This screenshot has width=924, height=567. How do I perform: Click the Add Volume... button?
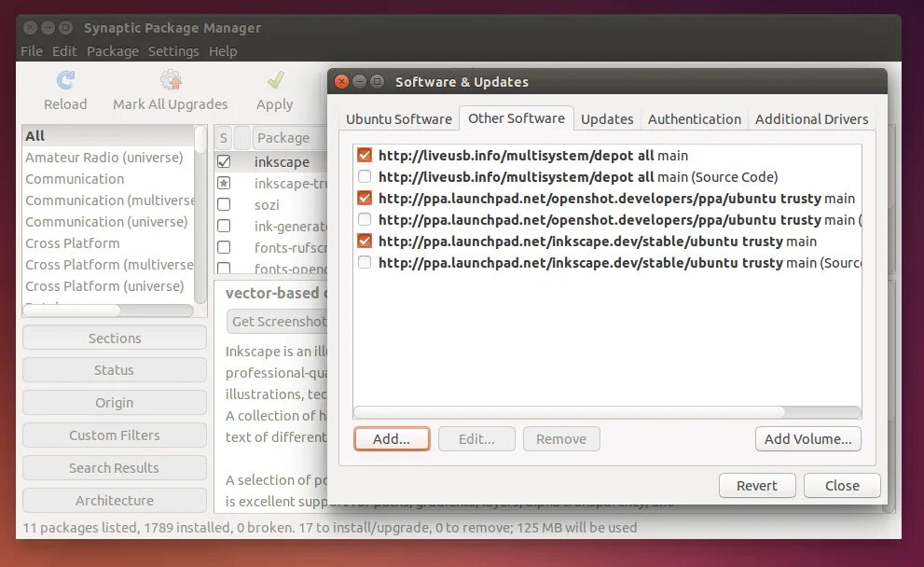click(807, 439)
